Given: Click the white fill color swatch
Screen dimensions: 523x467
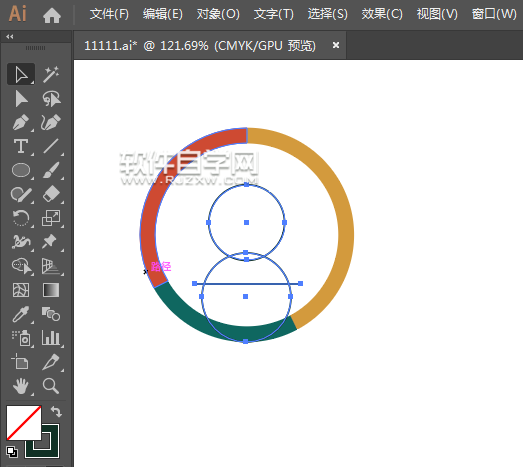Looking at the screenshot, I should pyautogui.click(x=24, y=423).
